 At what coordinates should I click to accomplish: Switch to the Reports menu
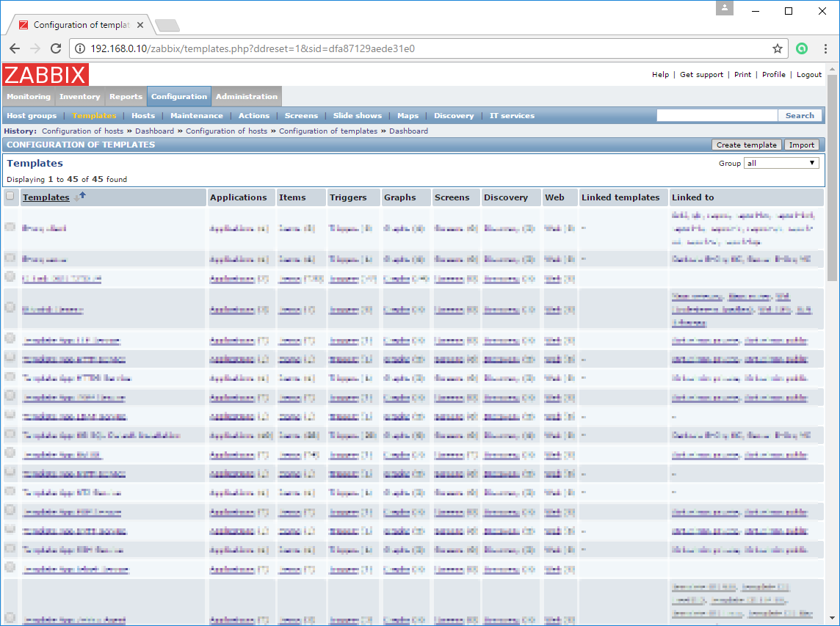tap(126, 96)
